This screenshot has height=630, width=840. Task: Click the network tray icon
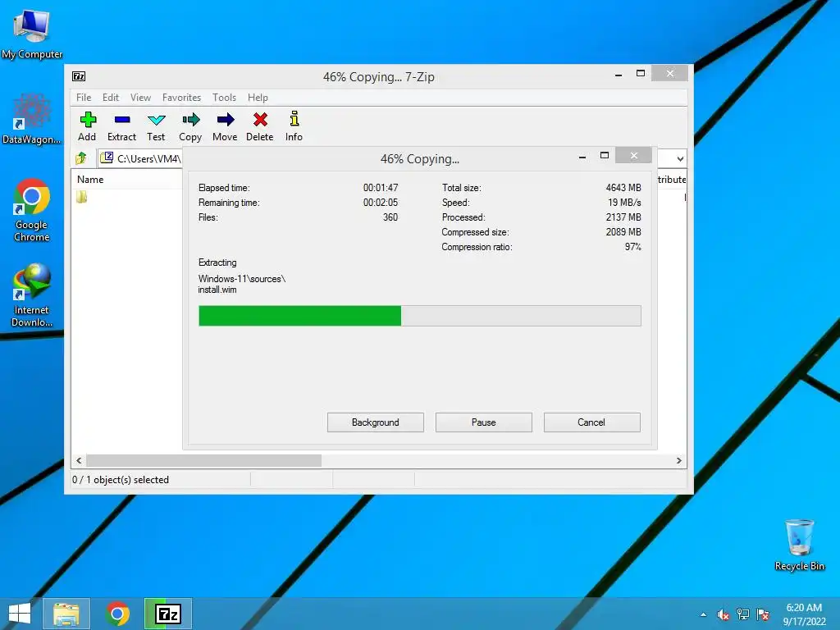[x=743, y=614]
